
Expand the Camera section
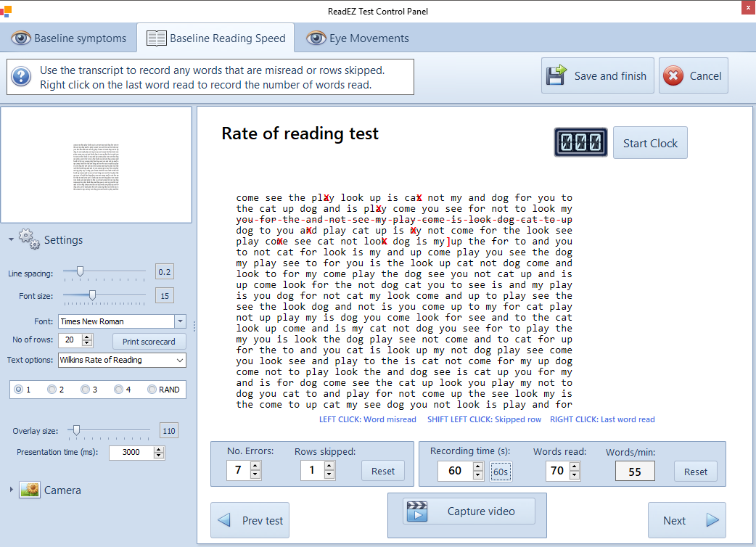[x=11, y=490]
